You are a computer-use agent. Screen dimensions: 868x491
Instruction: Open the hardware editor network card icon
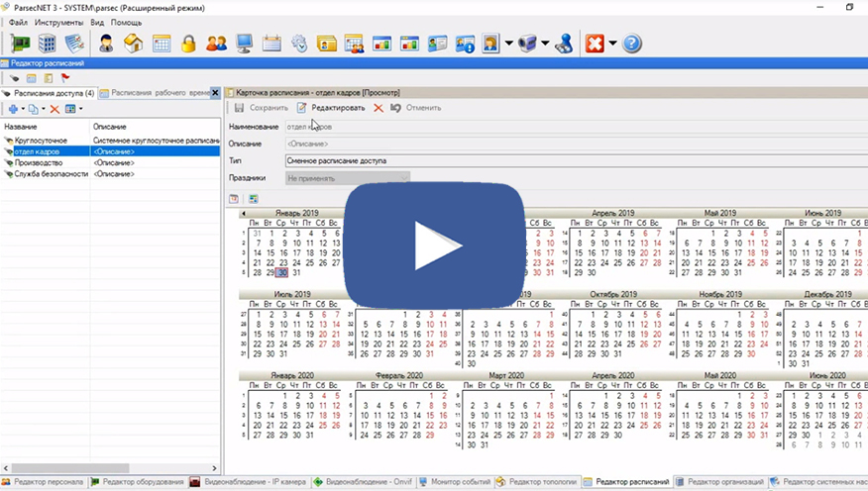click(x=21, y=44)
